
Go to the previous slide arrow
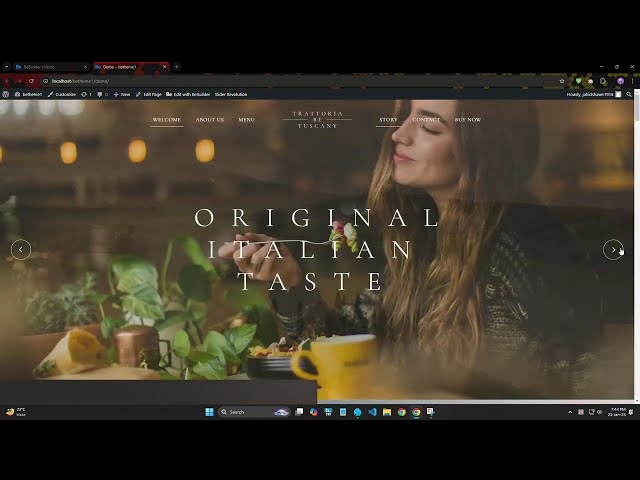(21, 249)
